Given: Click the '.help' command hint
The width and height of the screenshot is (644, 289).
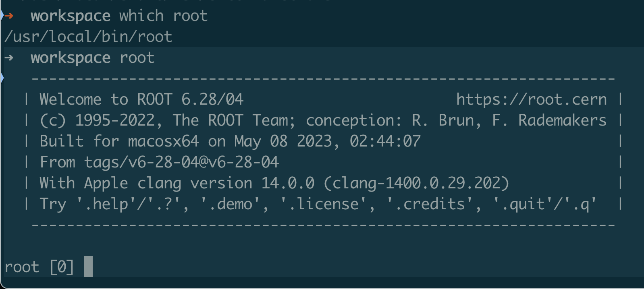Looking at the screenshot, I should (106, 204).
